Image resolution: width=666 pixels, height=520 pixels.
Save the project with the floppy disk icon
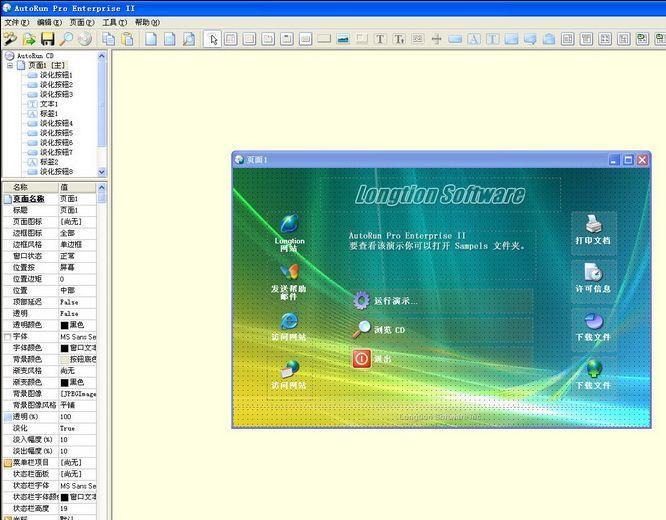tap(48, 39)
